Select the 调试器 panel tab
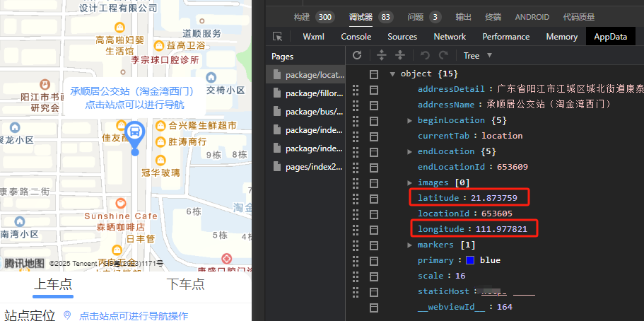Viewport: 644px width, 321px height. [371, 17]
